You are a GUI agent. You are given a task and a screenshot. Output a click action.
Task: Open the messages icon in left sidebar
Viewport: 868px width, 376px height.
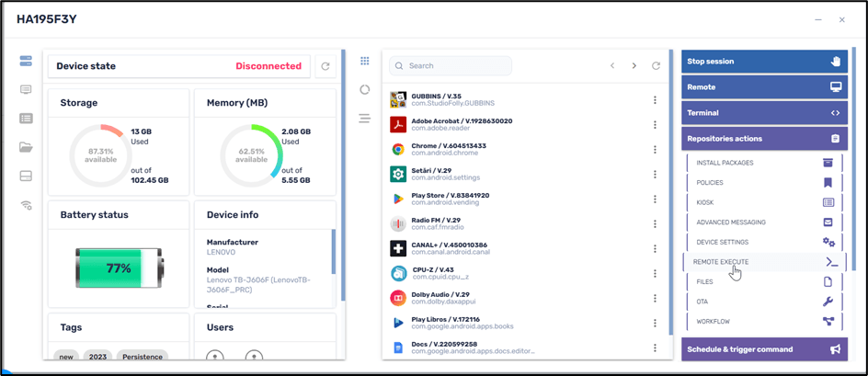coord(26,90)
